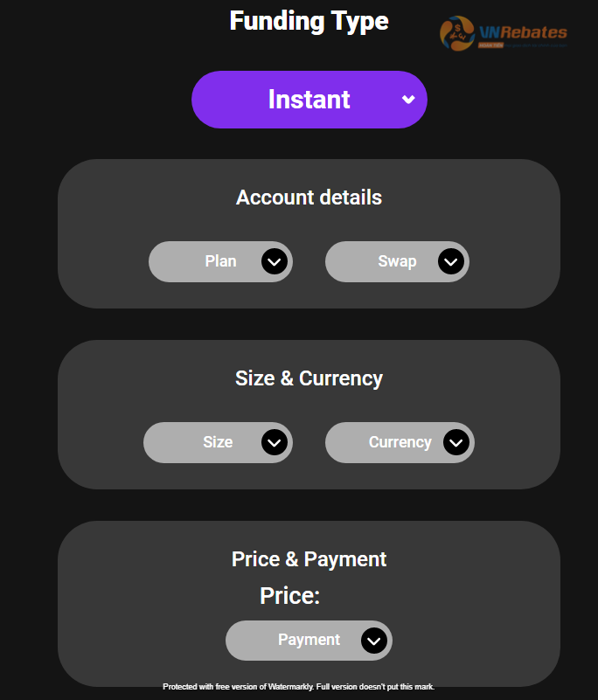Click the Price & Payment heading
Screen dimensions: 598x700
click(309, 559)
